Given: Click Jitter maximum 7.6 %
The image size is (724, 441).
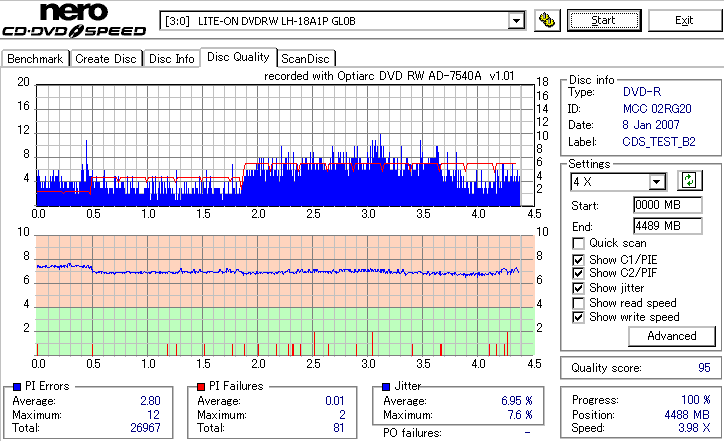Looking at the screenshot, I should 520,415.
